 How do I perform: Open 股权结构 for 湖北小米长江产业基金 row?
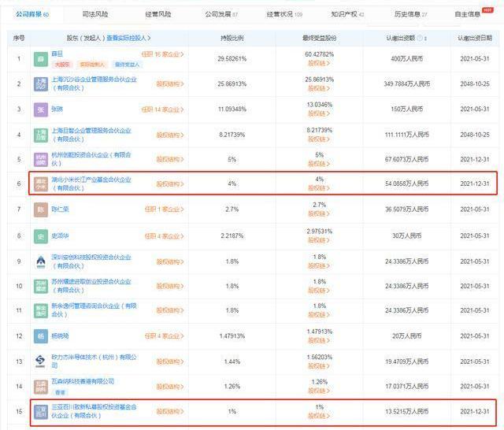point(170,184)
